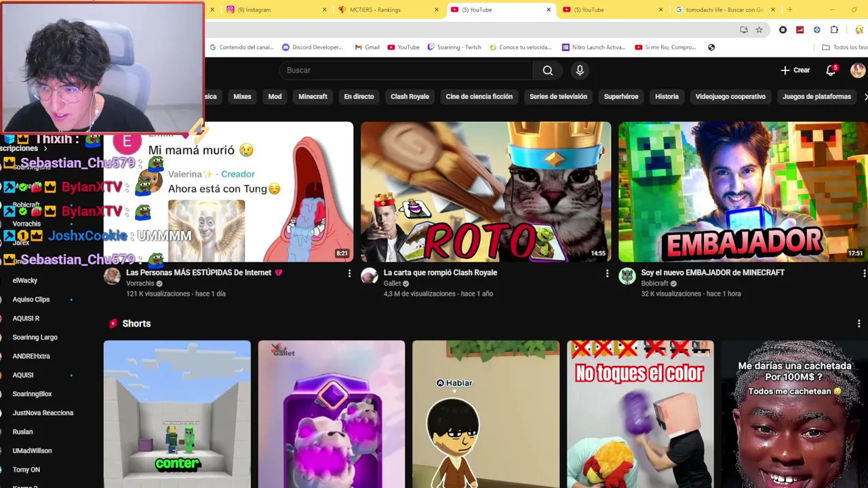The width and height of the screenshot is (868, 488).
Task: Open Tomy ON subscription
Action: coord(26,470)
